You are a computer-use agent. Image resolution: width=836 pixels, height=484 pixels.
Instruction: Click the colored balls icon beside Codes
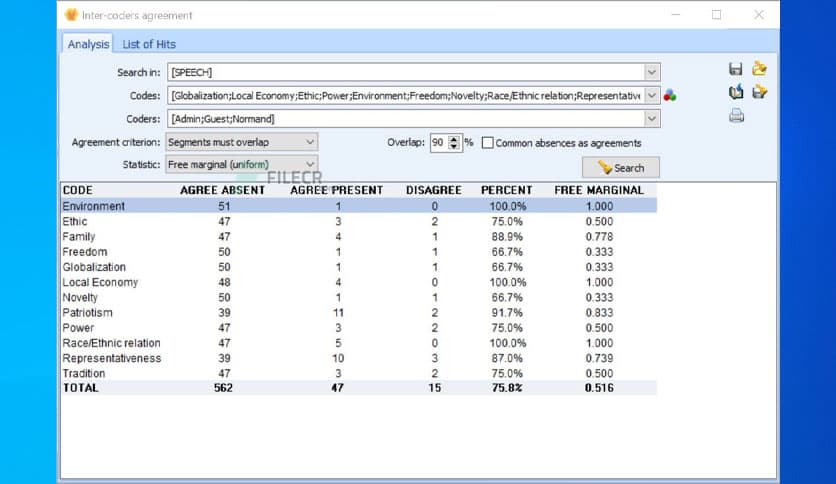(670, 95)
